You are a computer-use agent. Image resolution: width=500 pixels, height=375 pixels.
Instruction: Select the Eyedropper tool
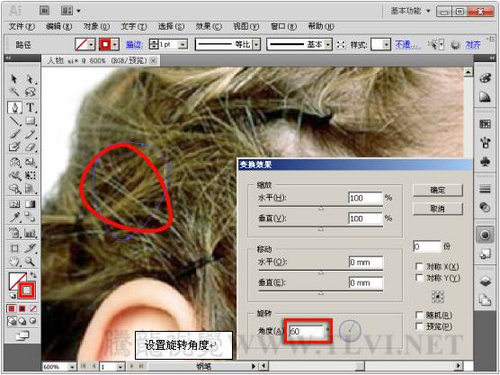click(14, 217)
